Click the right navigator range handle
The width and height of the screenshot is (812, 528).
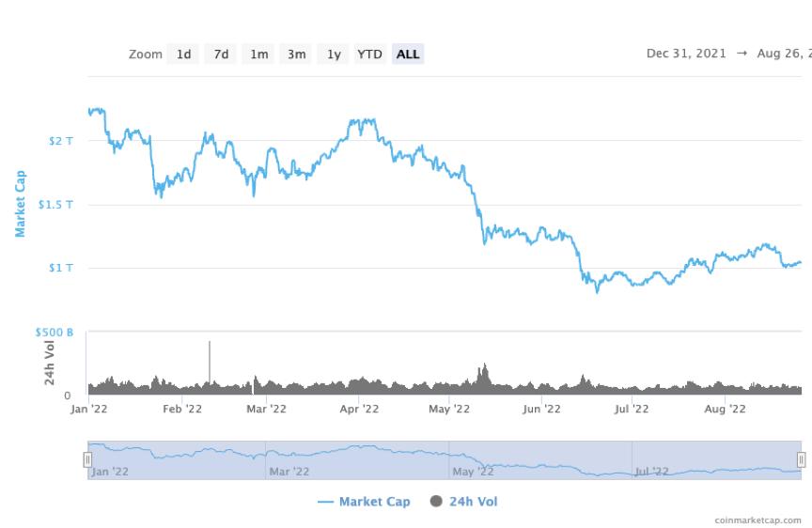point(801,459)
